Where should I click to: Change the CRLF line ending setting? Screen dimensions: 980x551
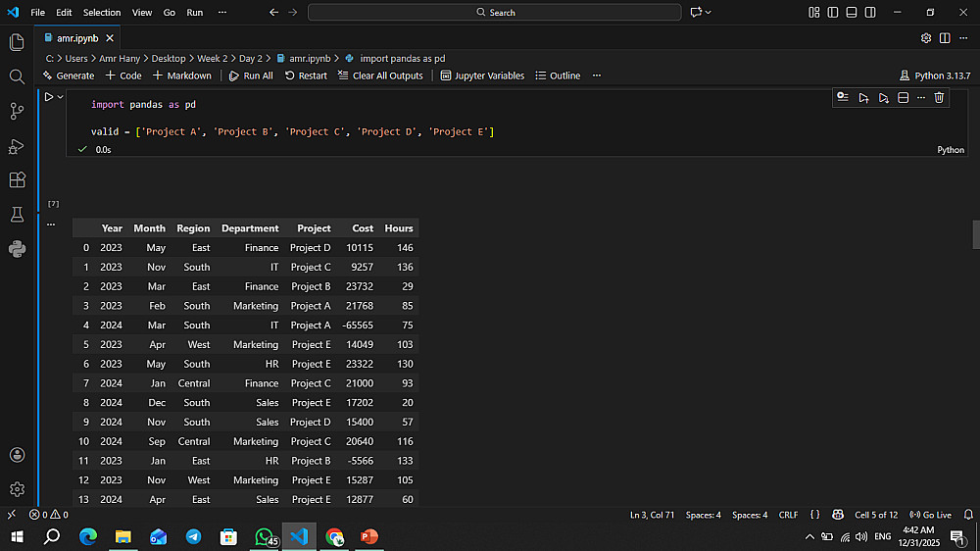pos(788,515)
